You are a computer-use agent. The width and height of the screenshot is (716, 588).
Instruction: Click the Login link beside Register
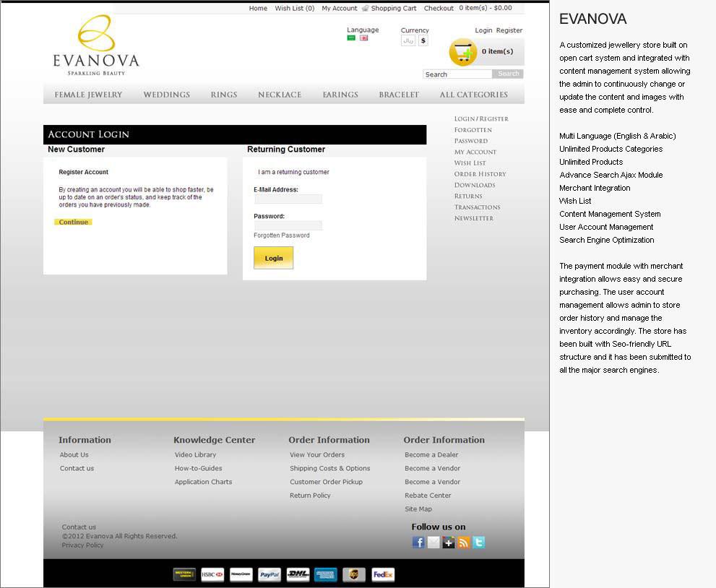[x=483, y=30]
